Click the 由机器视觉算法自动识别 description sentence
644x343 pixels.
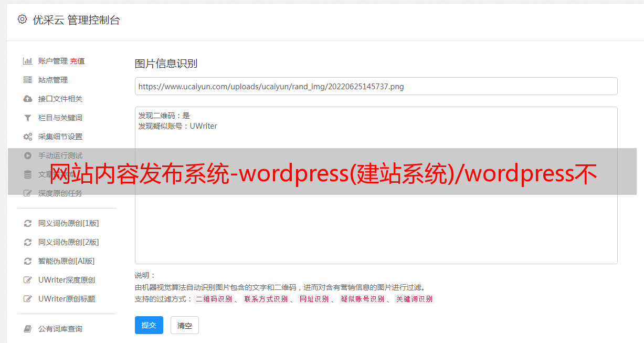pyautogui.click(x=280, y=287)
